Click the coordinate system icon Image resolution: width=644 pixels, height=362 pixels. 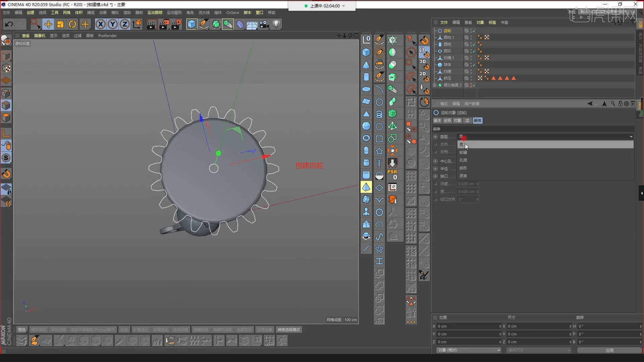[137, 24]
